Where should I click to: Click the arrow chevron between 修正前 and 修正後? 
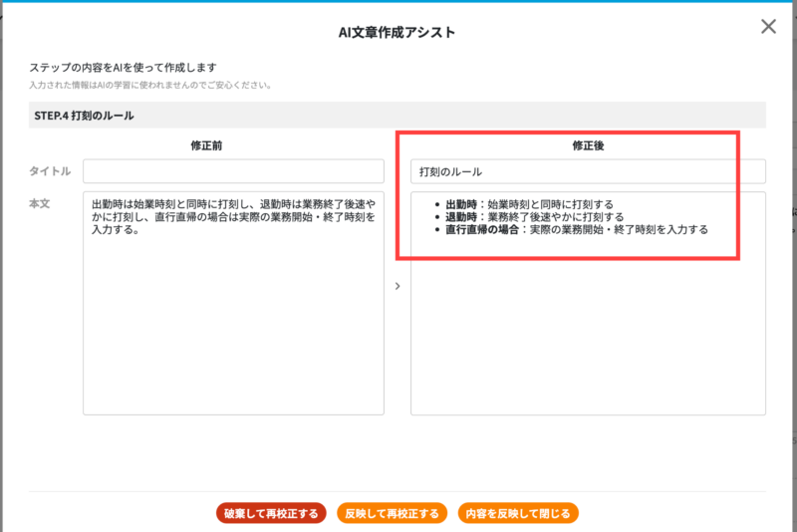(x=398, y=286)
